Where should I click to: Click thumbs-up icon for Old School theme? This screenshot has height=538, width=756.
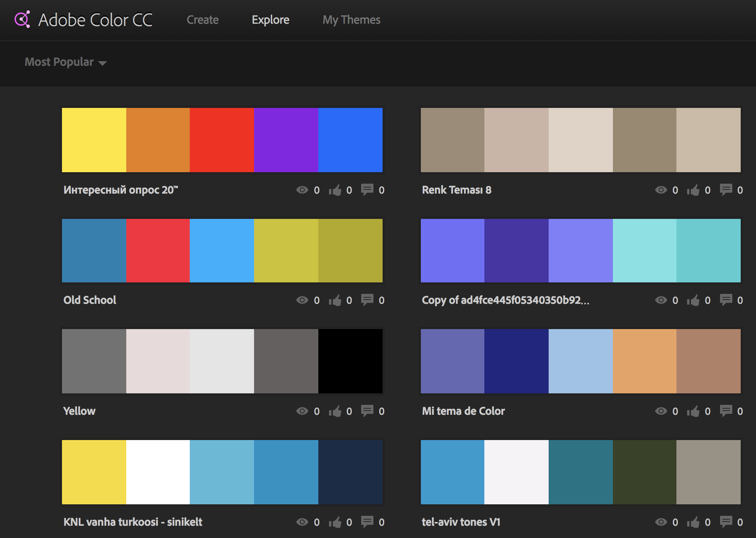pos(335,301)
